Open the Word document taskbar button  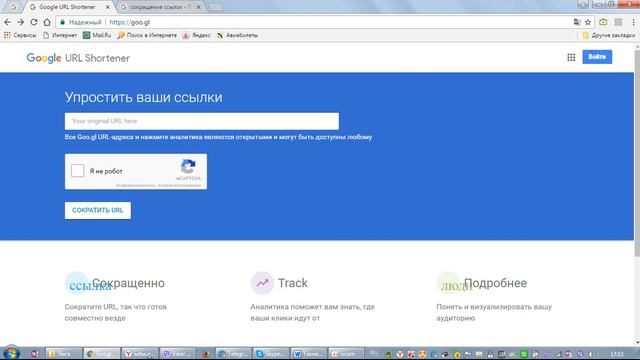coord(308,354)
